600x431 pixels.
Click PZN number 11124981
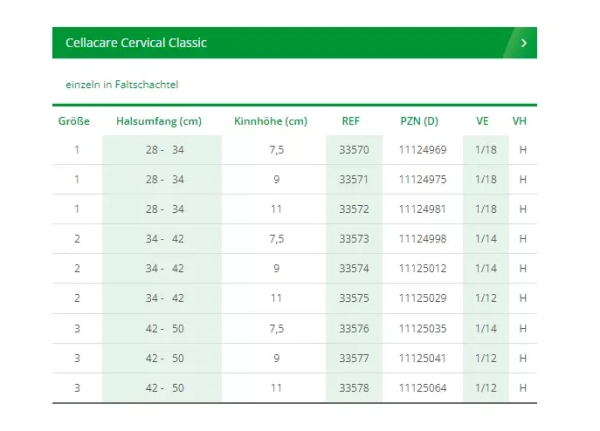(423, 209)
